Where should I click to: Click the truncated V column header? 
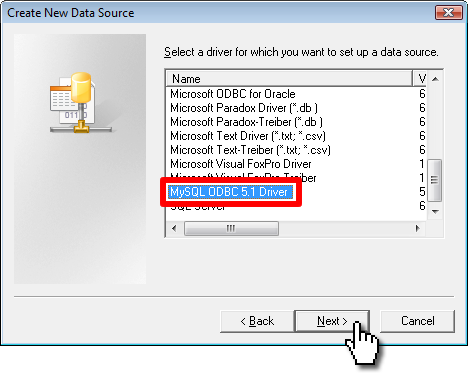click(421, 79)
